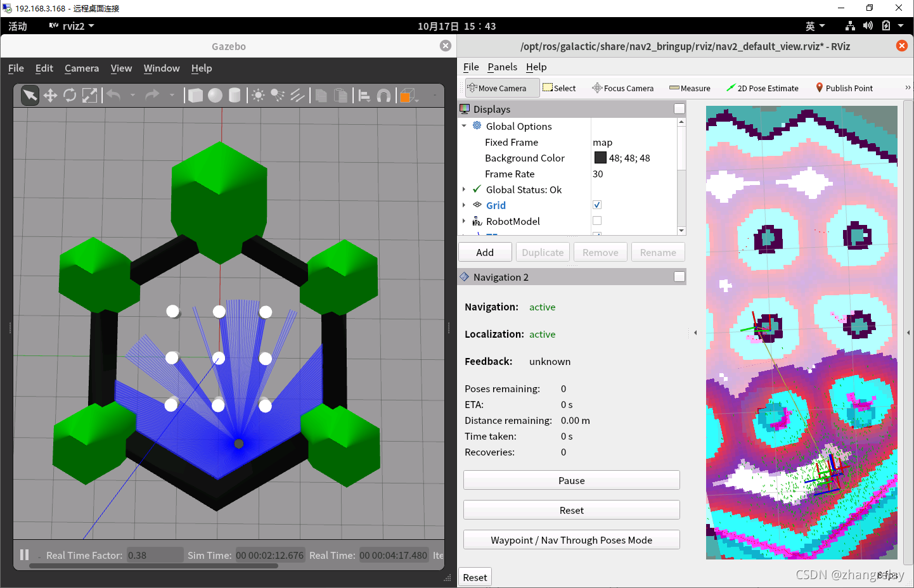Click the copy icon in Gazebo toolbar
The image size is (914, 588).
coord(321,95)
